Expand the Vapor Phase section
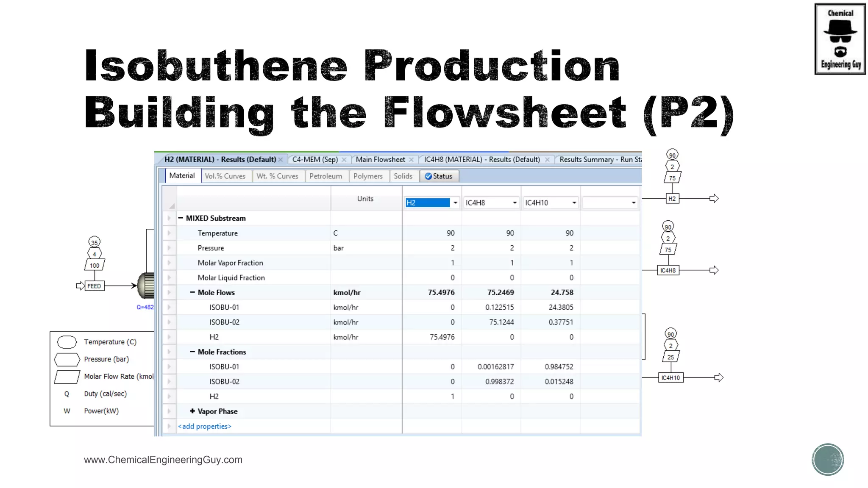 [x=192, y=411]
